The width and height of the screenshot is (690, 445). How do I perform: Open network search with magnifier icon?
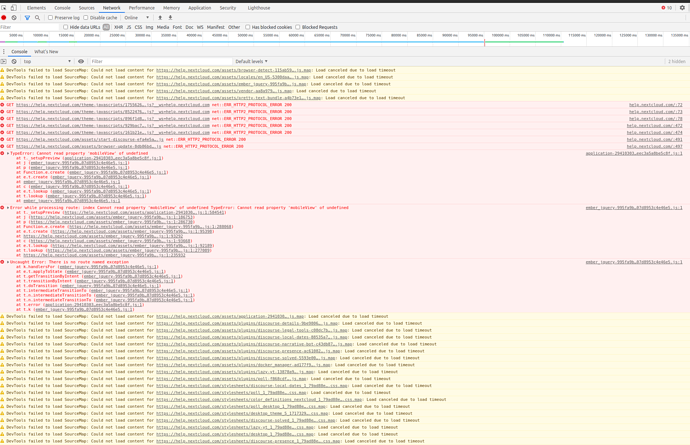click(x=37, y=18)
